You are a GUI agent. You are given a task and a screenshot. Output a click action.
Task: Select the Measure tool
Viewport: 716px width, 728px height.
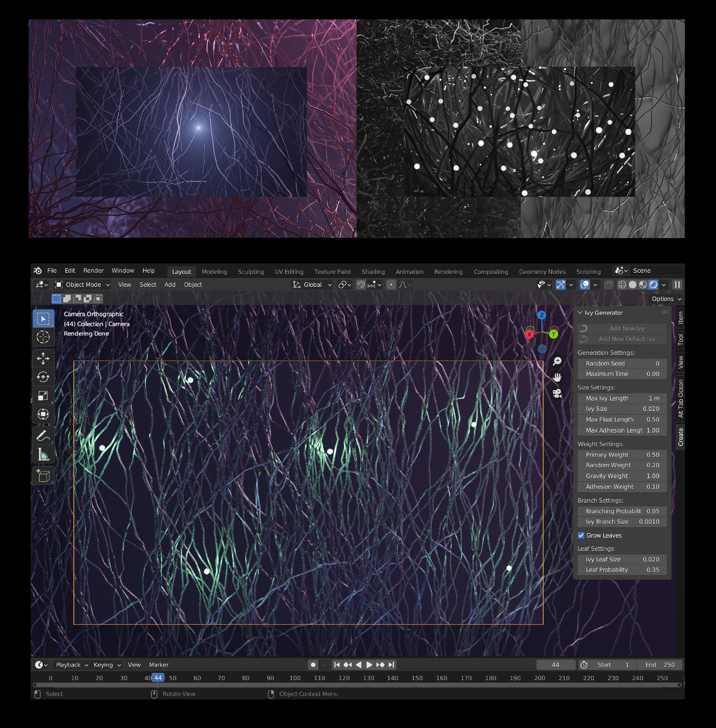click(x=43, y=455)
